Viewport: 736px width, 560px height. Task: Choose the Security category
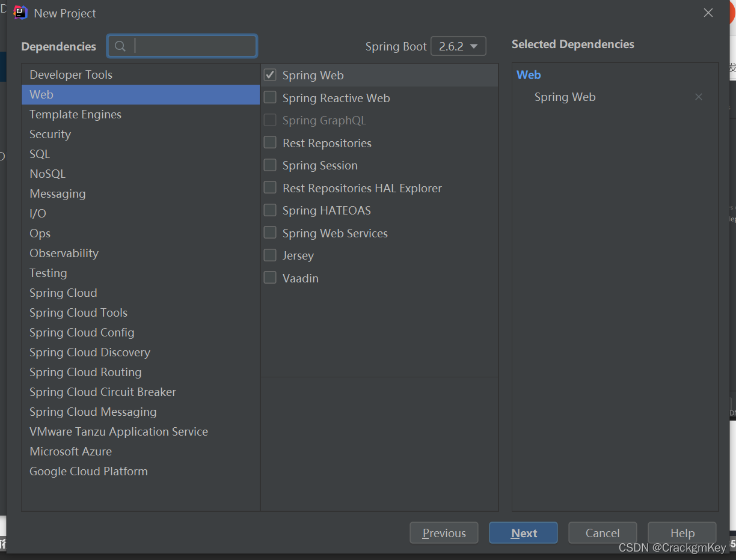pyautogui.click(x=141, y=134)
